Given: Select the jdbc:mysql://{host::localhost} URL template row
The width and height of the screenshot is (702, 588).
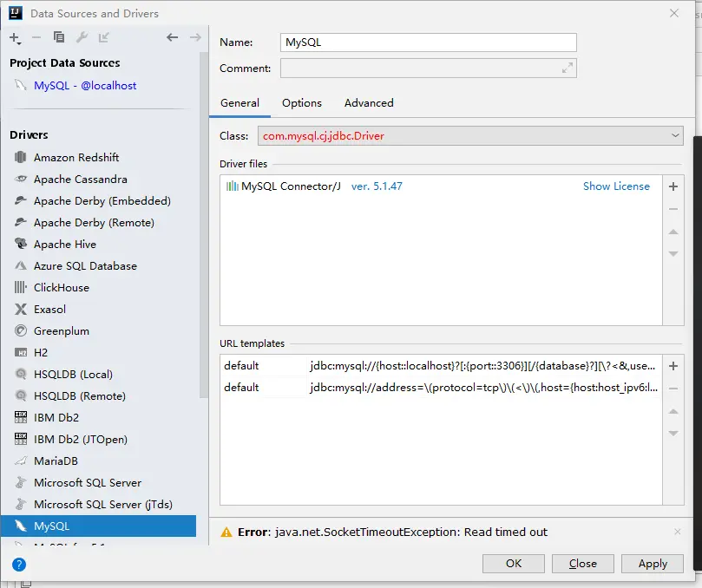Looking at the screenshot, I should 441,366.
